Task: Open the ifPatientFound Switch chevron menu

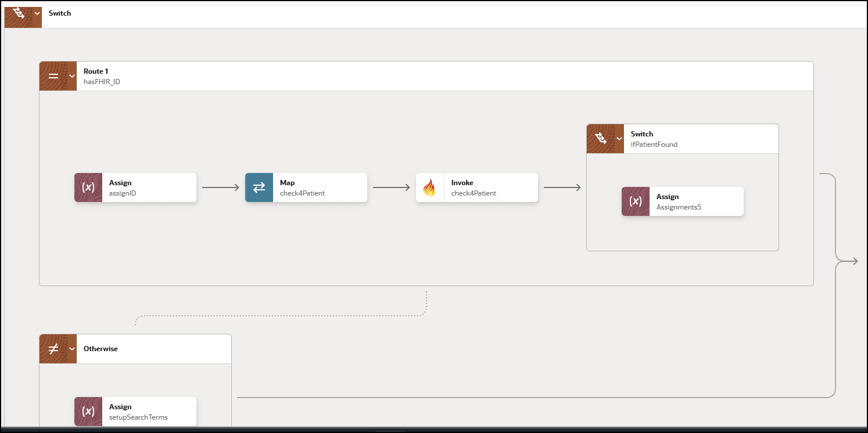Action: 619,139
